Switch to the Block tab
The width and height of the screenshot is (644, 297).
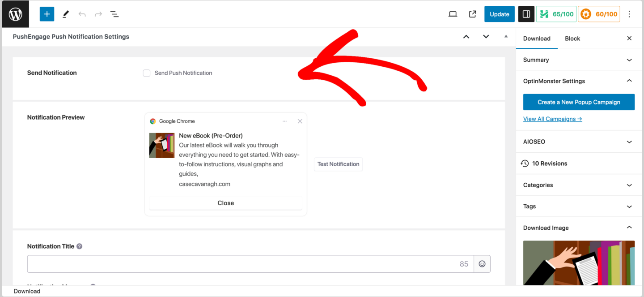[x=572, y=38]
